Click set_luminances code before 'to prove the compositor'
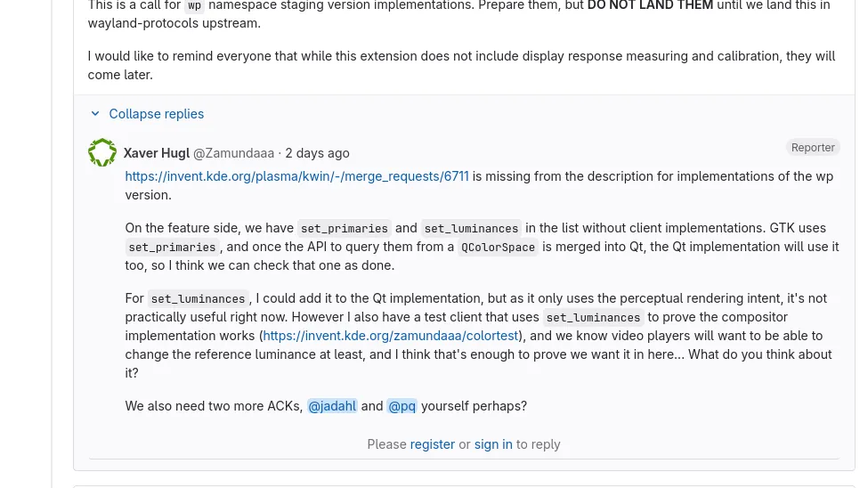The width and height of the screenshot is (868, 488). (593, 317)
